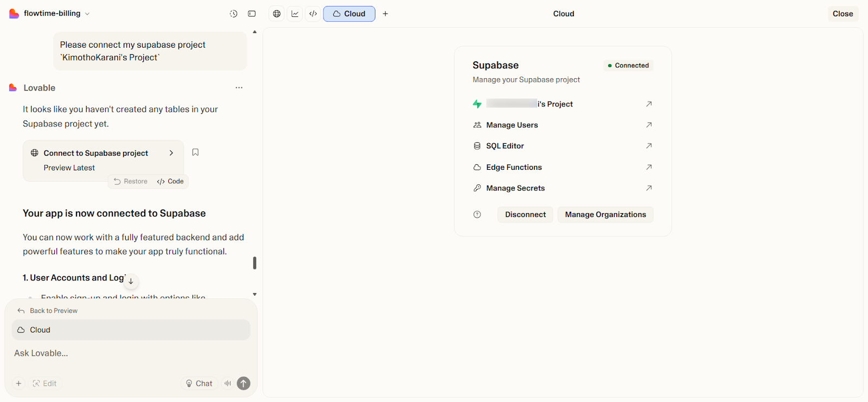Click the 'Preview Latest' label
This screenshot has height=402, width=868.
[x=69, y=168]
